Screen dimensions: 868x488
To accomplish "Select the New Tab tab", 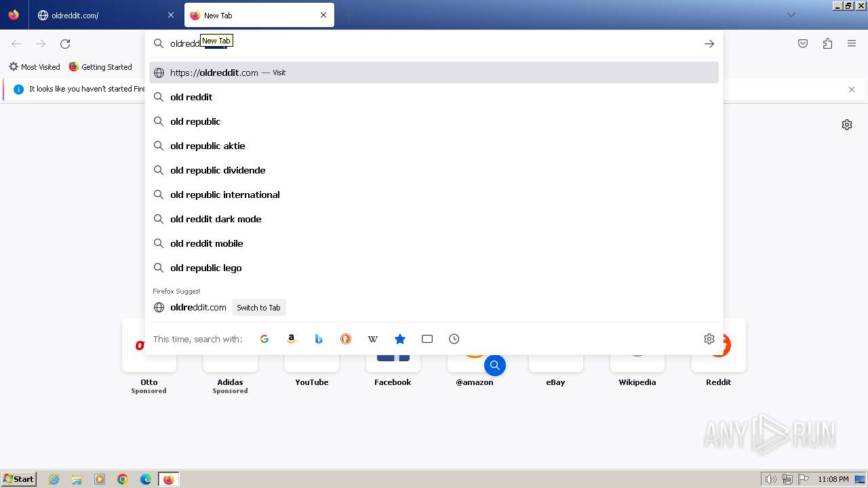I will (260, 15).
